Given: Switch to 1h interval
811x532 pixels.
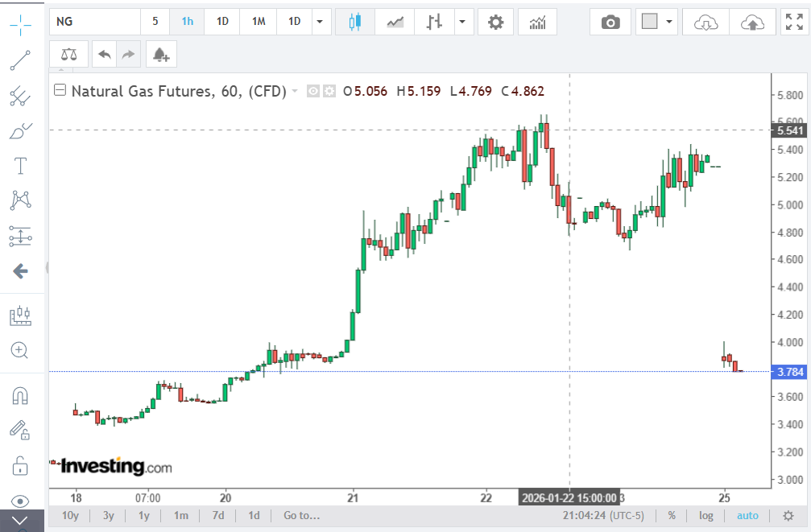Looking at the screenshot, I should 187,22.
